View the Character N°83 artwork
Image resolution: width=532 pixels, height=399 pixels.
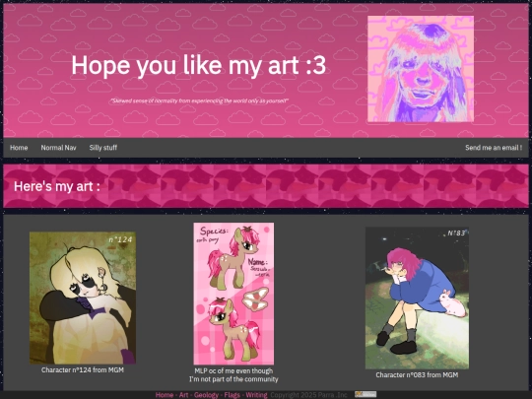(x=417, y=299)
